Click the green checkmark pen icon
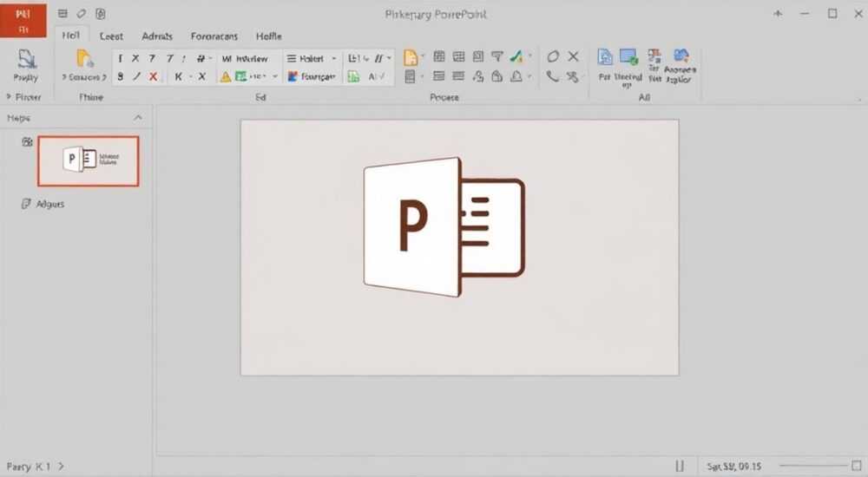868x477 pixels. 516,56
